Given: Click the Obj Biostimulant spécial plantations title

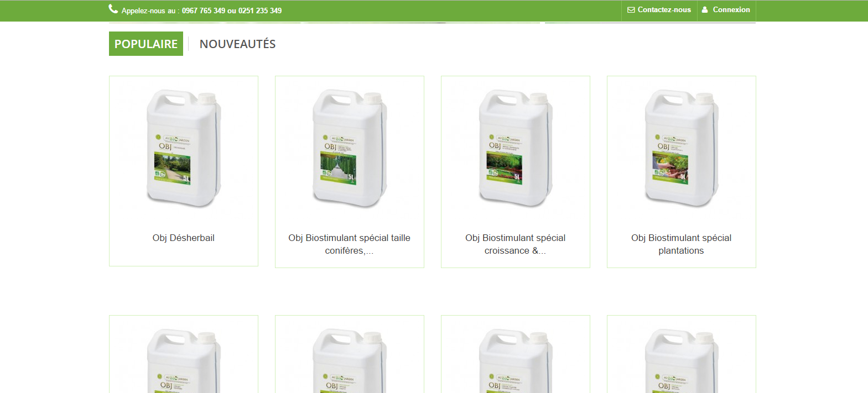Looking at the screenshot, I should [x=682, y=244].
